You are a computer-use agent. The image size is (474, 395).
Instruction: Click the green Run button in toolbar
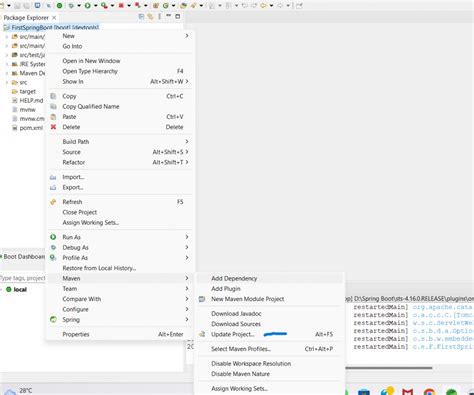tap(87, 5)
